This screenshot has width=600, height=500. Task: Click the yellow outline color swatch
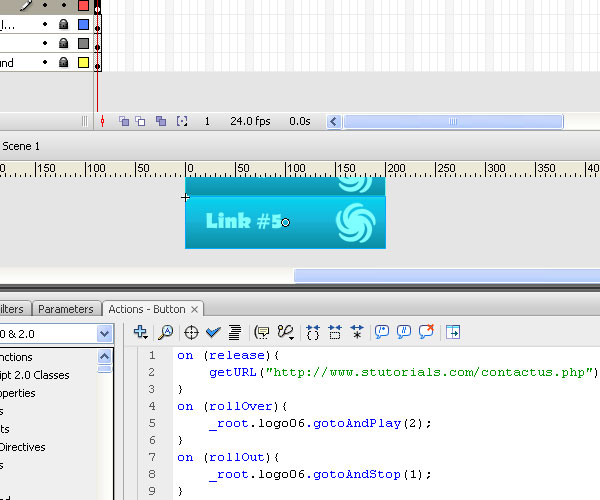[x=83, y=62]
